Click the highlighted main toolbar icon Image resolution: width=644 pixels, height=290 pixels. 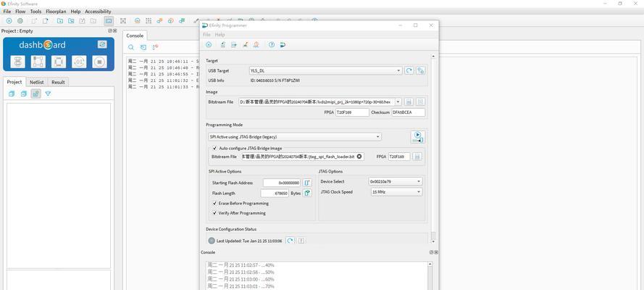pos(109,20)
